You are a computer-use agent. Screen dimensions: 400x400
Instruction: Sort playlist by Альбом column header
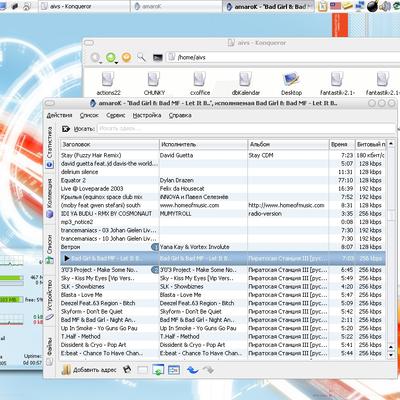pyautogui.click(x=288, y=144)
